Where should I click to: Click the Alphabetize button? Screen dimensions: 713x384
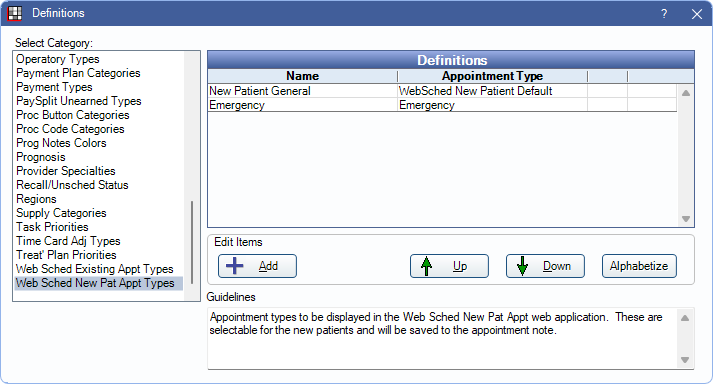click(x=639, y=266)
